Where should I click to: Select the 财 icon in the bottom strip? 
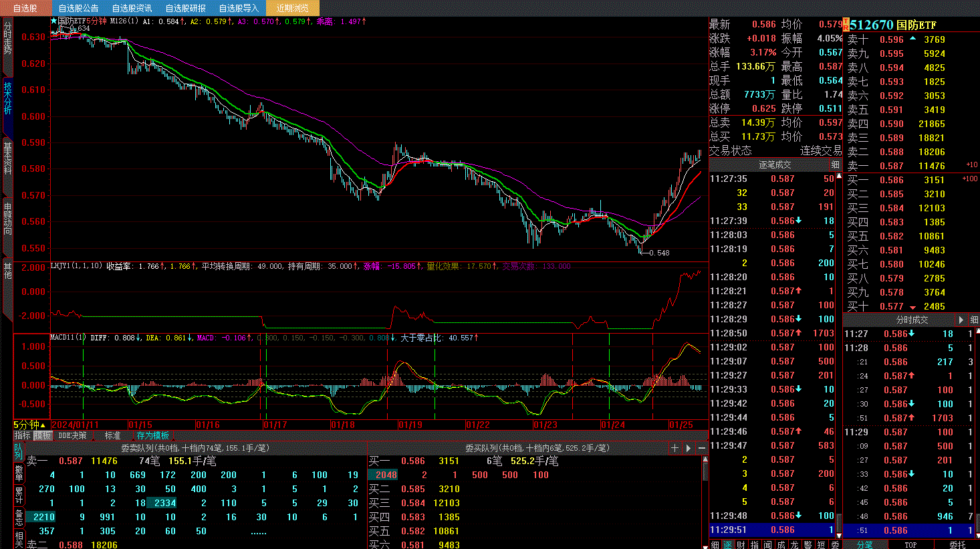click(x=741, y=544)
